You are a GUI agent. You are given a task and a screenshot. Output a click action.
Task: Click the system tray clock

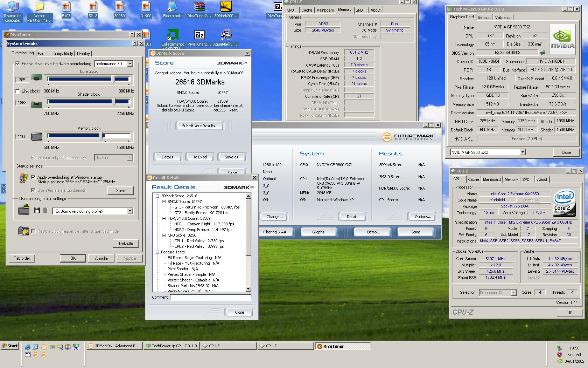(574, 348)
